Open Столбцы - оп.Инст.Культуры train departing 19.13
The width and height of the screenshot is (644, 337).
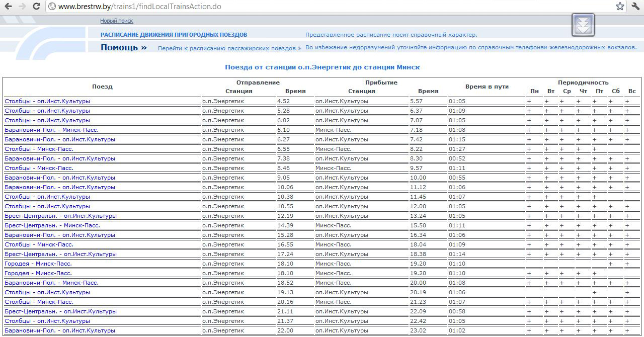click(47, 292)
